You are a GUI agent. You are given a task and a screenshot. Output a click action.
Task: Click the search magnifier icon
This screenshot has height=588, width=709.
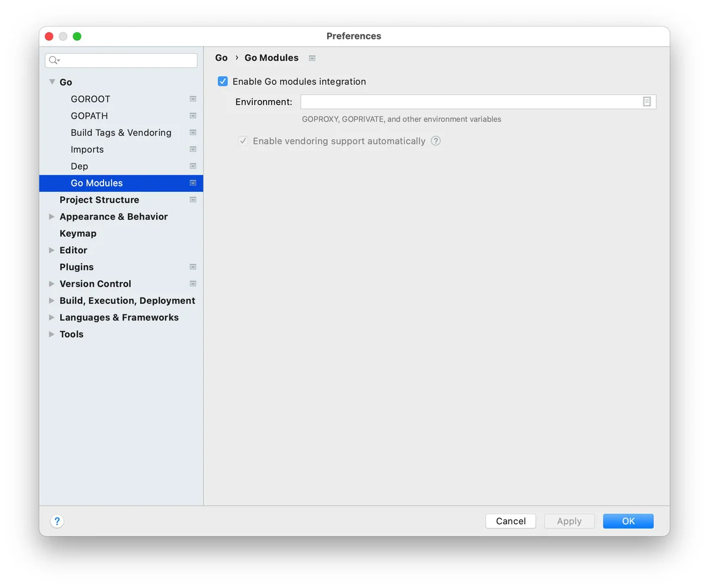pyautogui.click(x=54, y=60)
